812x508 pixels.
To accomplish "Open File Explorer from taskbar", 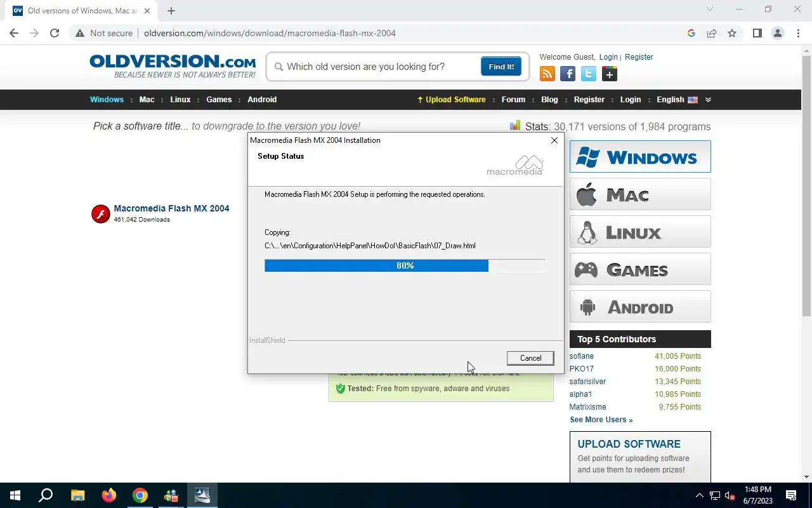I will (77, 495).
